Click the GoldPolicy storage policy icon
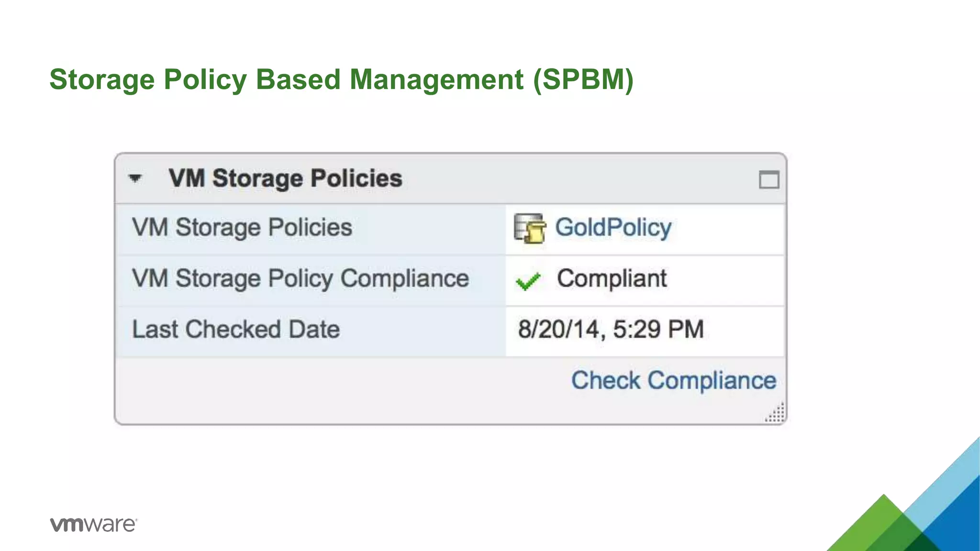The image size is (980, 551). (x=530, y=228)
